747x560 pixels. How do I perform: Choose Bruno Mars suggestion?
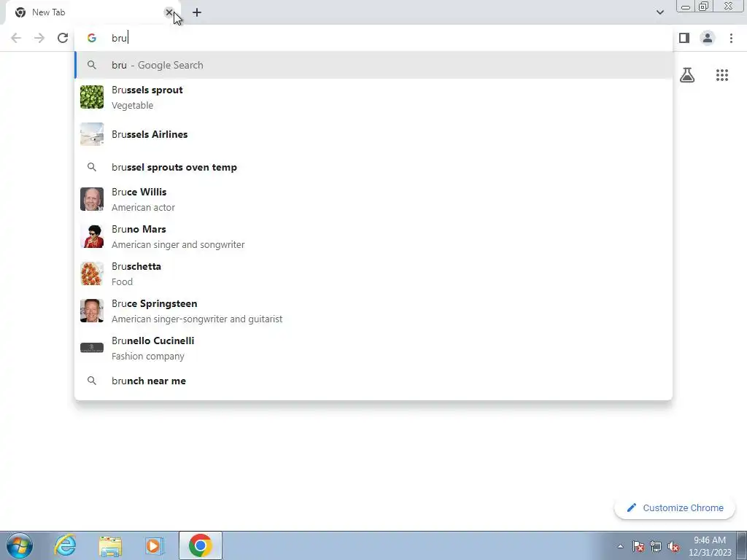373,236
